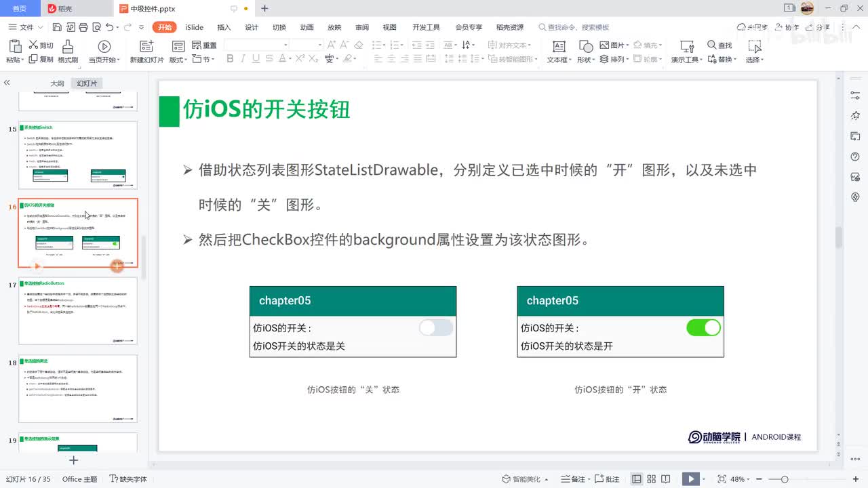
Task: Open the 插入 Insert ribbon tab
Action: click(x=224, y=27)
